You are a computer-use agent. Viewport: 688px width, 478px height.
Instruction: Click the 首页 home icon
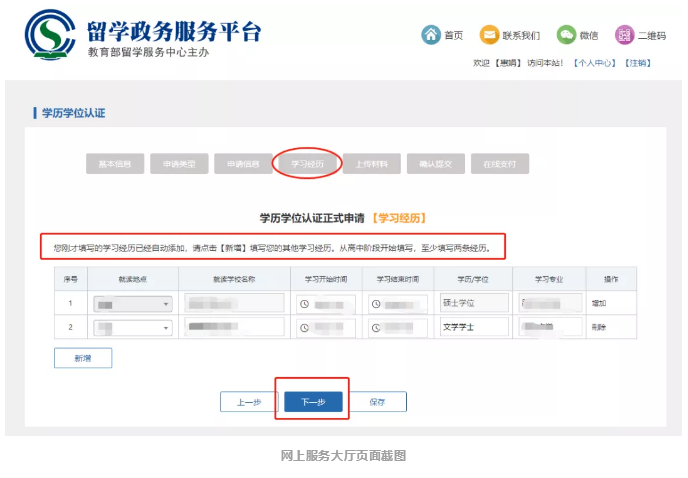pyautogui.click(x=430, y=35)
